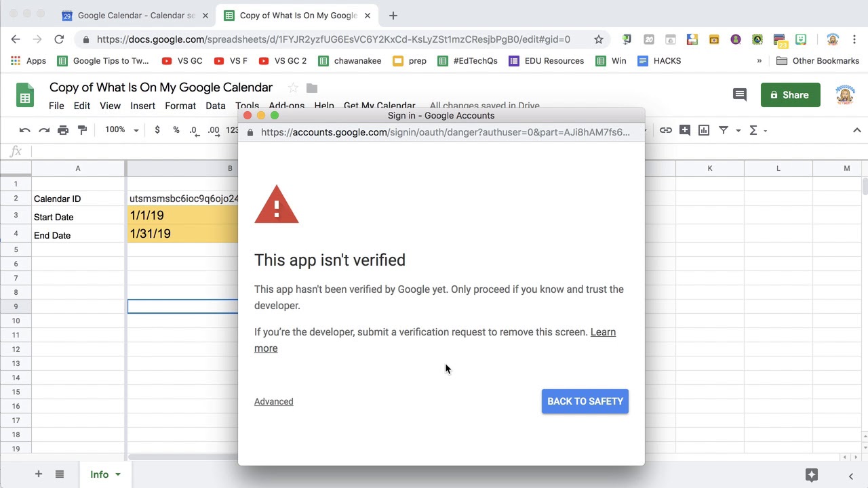
Task: Click the undo arrow in the Sheets toolbar
Action: coord(25,130)
